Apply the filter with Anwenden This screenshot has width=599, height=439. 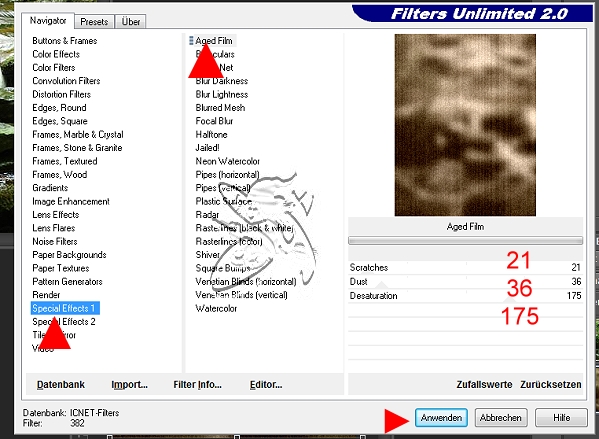coord(441,418)
